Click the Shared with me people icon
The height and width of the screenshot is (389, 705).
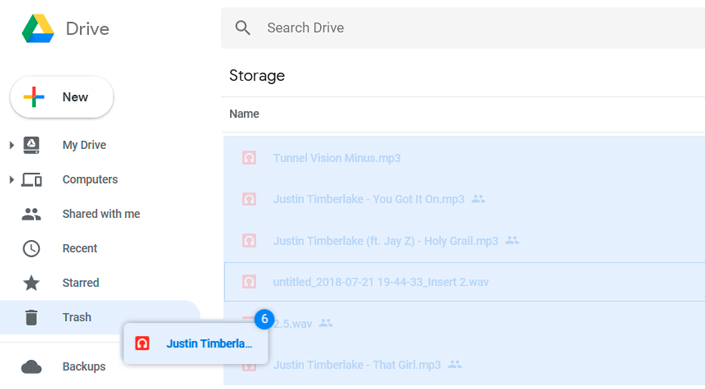[x=31, y=214]
